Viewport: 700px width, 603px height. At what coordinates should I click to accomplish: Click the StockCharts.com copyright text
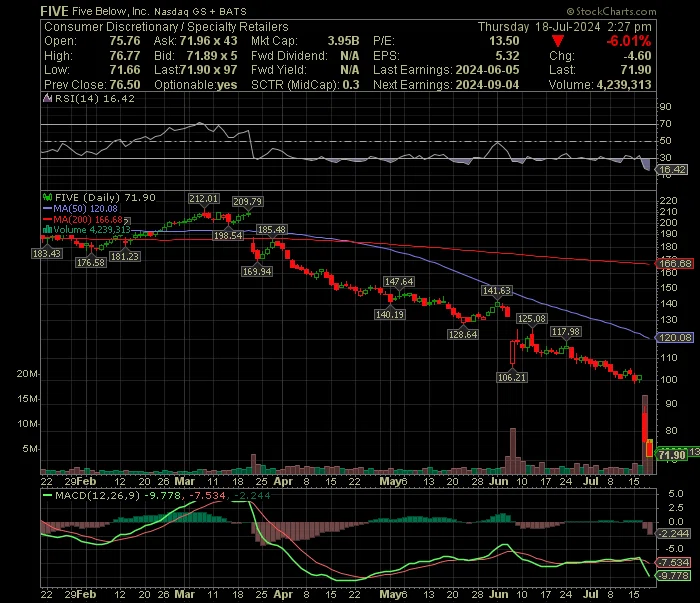pos(611,12)
